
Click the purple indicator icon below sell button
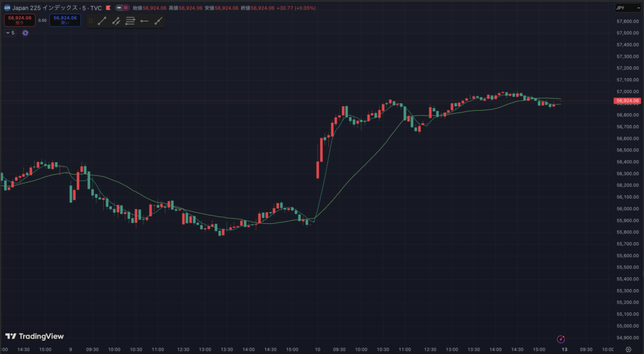25,33
